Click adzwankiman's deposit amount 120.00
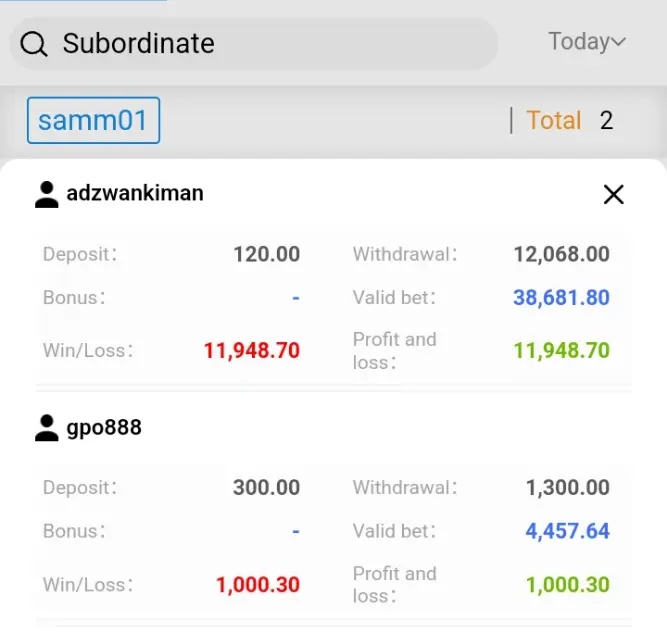Image resolution: width=667 pixels, height=634 pixels. click(x=267, y=254)
